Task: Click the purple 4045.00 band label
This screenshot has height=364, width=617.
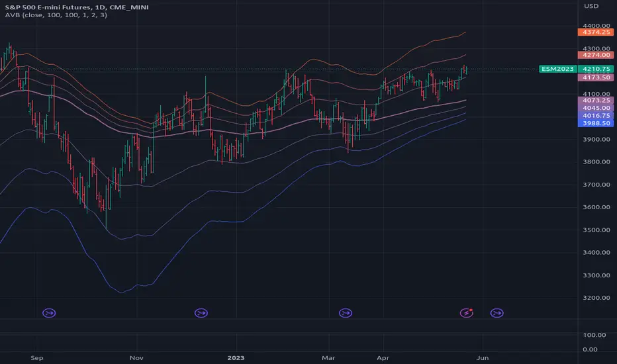Action: [x=596, y=108]
